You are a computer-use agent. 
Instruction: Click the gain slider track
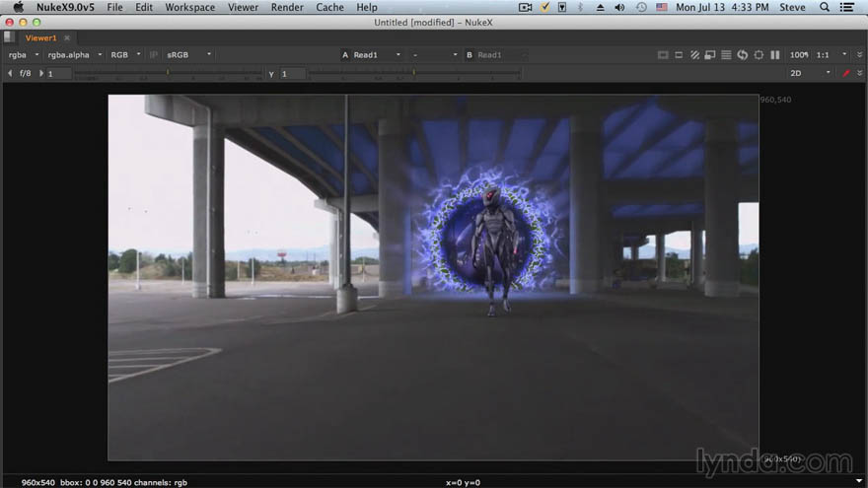tap(169, 73)
